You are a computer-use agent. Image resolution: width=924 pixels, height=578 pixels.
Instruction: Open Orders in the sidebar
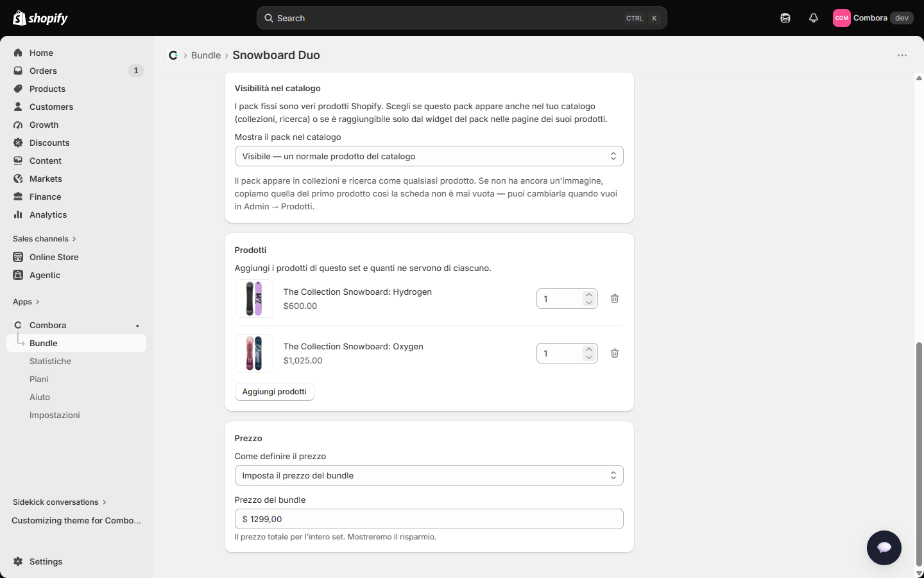(x=43, y=71)
